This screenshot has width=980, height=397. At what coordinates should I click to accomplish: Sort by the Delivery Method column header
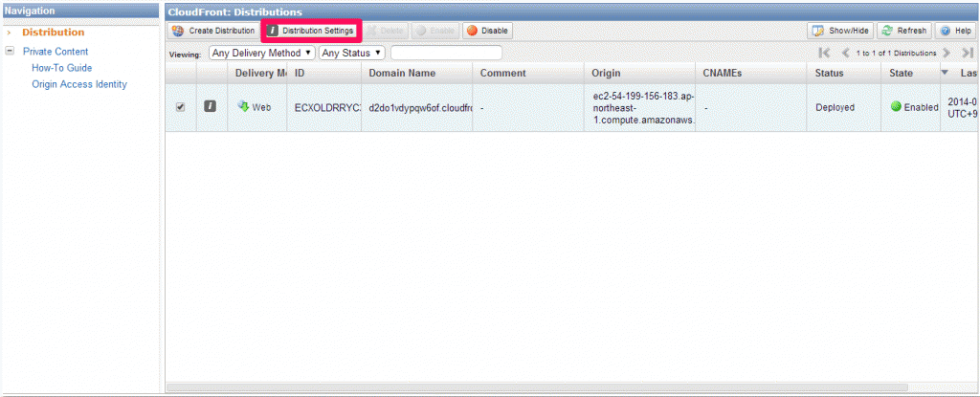257,73
